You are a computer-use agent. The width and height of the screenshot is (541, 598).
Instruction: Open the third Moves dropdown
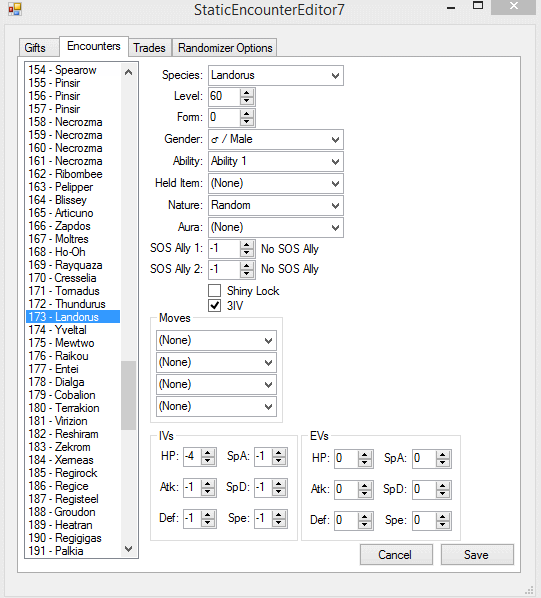pos(216,384)
